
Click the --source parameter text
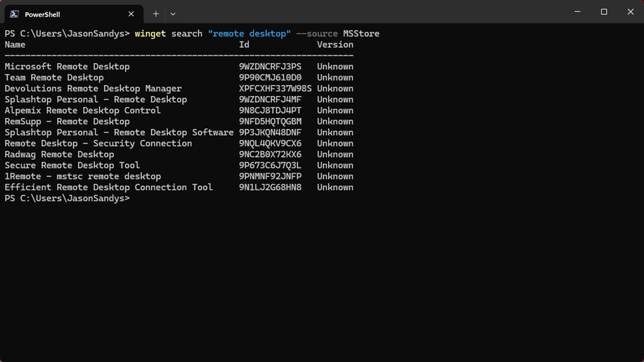317,33
